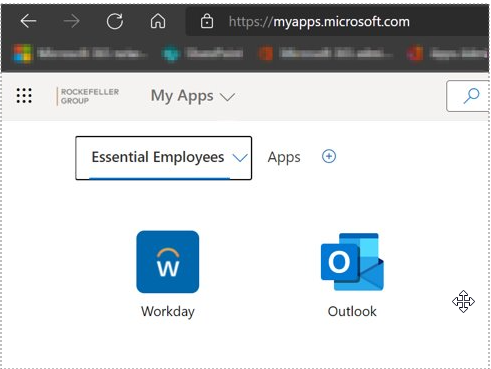Image resolution: width=491 pixels, height=369 pixels.
Task: Go back with the browser back arrow
Action: click(28, 21)
